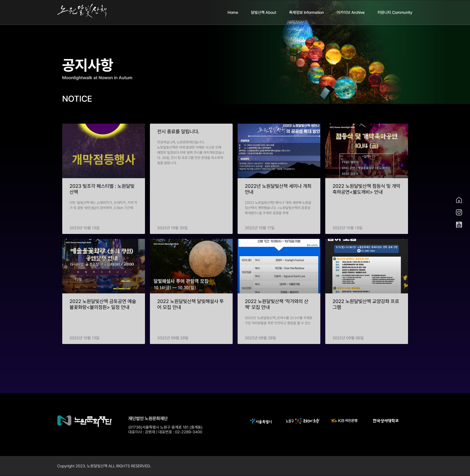Open the YouTube icon link
This screenshot has width=470, height=476.
pyautogui.click(x=459, y=225)
